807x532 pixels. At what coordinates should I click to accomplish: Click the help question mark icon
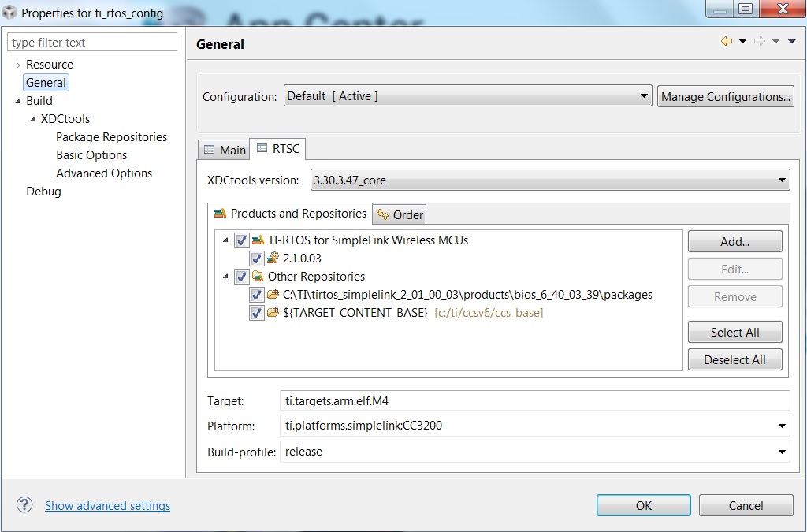(24, 504)
